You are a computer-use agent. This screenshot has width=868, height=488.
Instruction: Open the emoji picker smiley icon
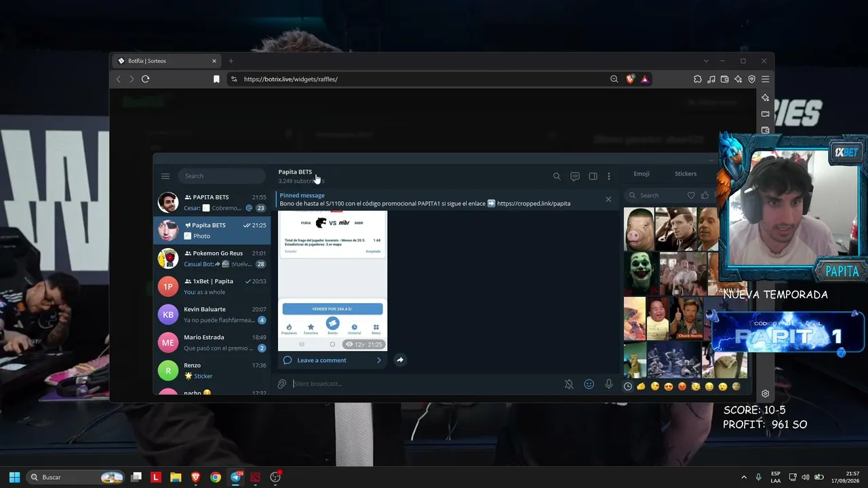tap(589, 384)
